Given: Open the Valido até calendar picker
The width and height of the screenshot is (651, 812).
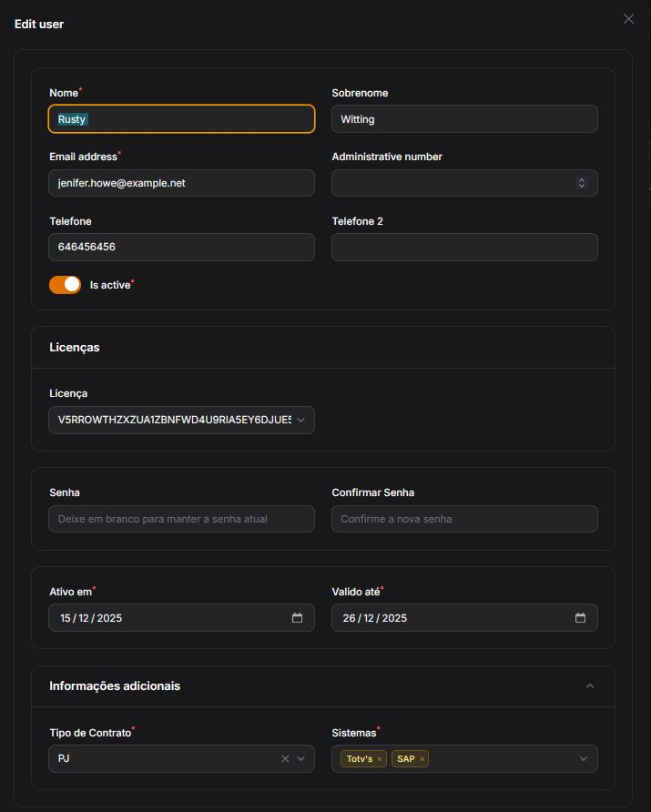Looking at the screenshot, I should pyautogui.click(x=580, y=618).
